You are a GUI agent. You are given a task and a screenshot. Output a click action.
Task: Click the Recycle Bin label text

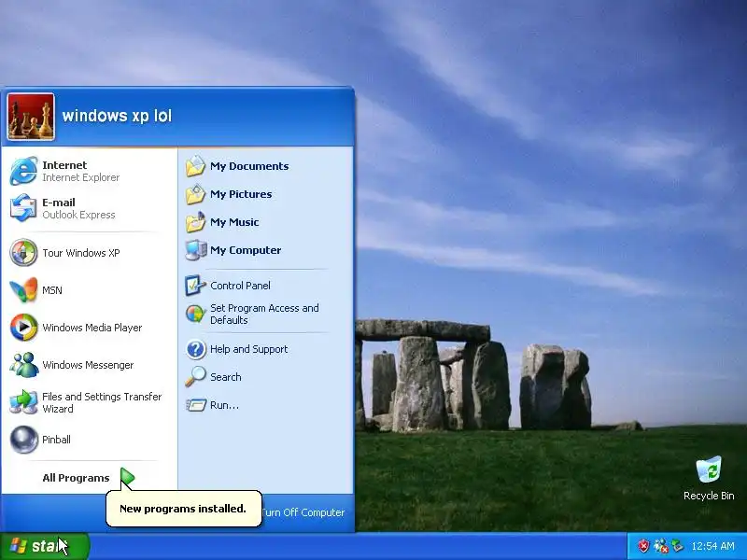(709, 496)
